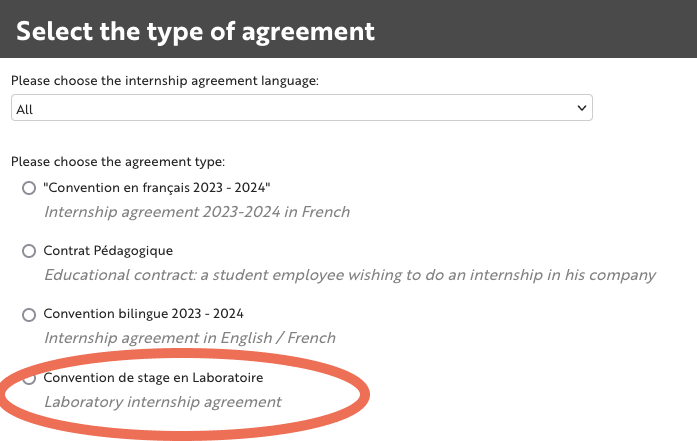Click the 'Internship agreement in English / French' description
The image size is (697, 441).
coord(190,338)
